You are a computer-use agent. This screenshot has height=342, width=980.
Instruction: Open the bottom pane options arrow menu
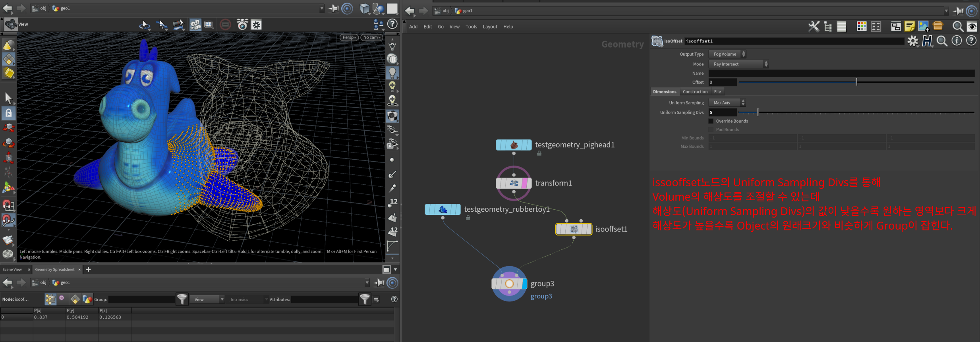tap(395, 269)
